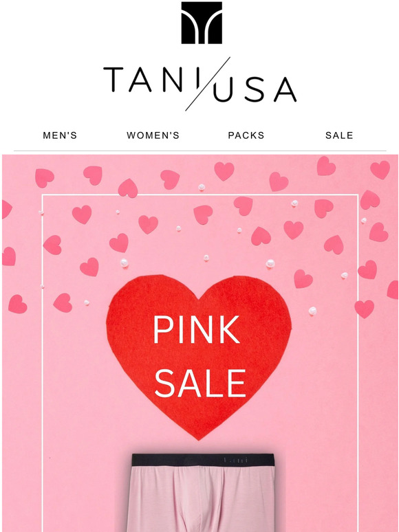Click the black square Tani logo icon
Viewport: 399px width, 532px height.
[x=202, y=23]
